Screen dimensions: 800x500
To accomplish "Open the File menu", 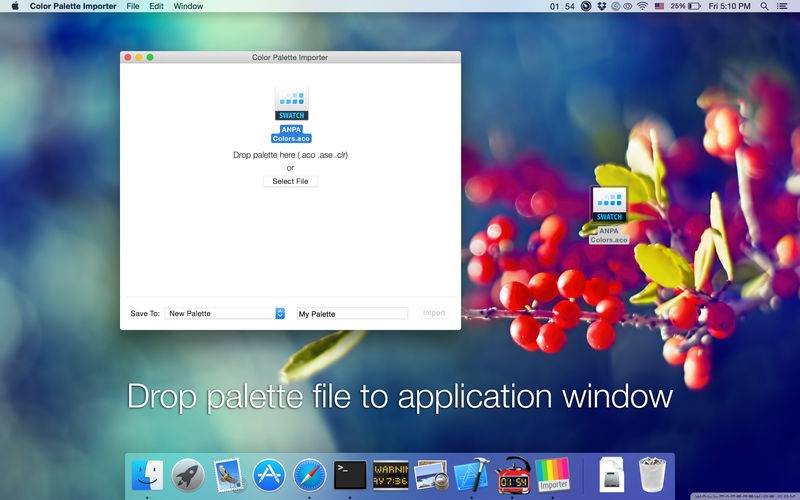I will click(133, 6).
